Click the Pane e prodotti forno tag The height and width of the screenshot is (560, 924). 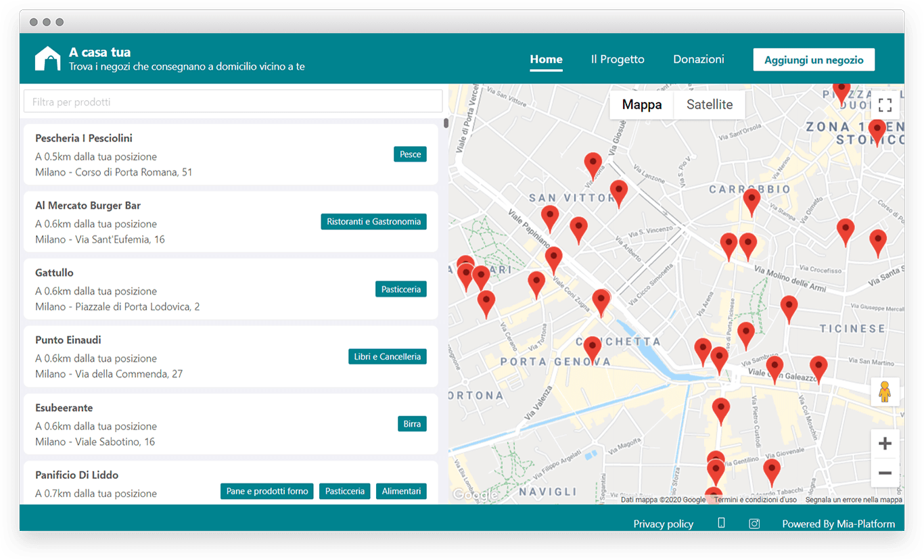pos(267,491)
